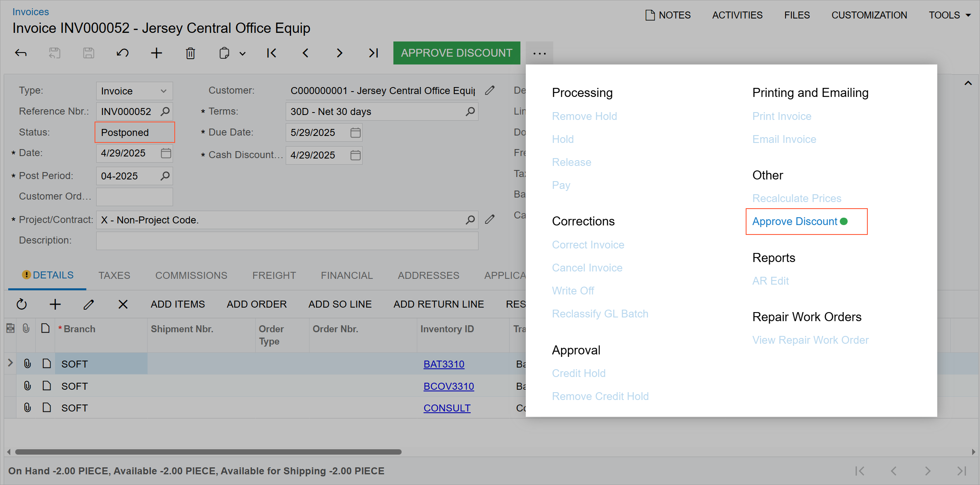Collapse the invoice summary section
The image size is (980, 485).
968,83
